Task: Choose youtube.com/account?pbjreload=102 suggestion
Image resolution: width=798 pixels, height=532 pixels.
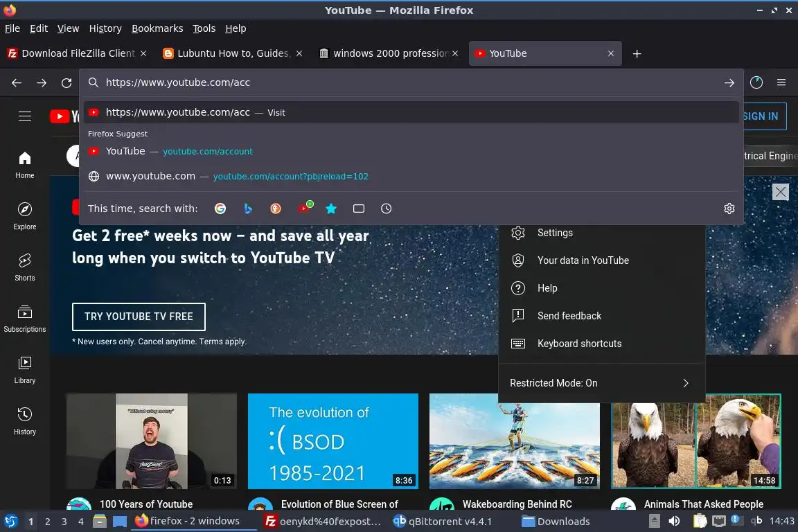Action: click(x=411, y=176)
